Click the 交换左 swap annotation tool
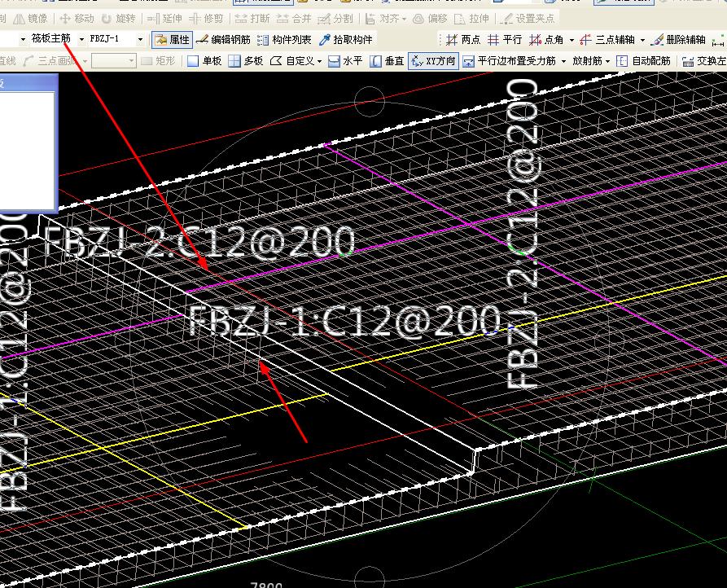This screenshot has height=588, width=727. coord(704,61)
